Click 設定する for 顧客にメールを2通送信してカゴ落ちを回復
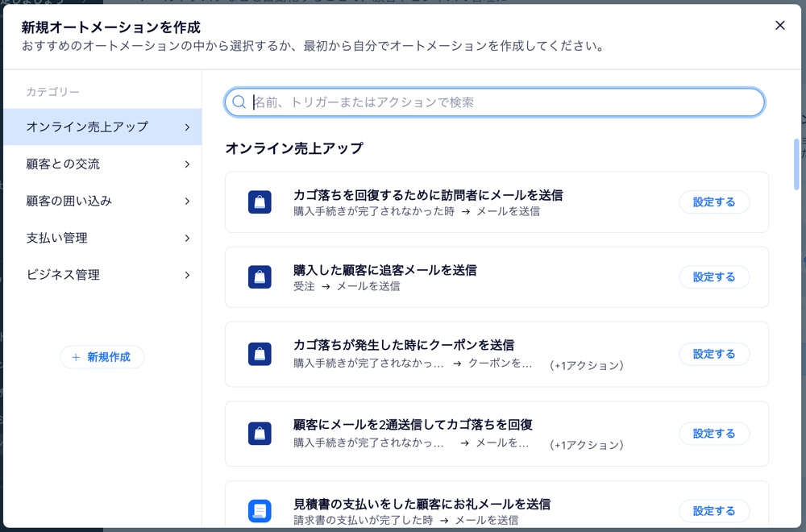Image resolution: width=806 pixels, height=532 pixels. pos(714,434)
